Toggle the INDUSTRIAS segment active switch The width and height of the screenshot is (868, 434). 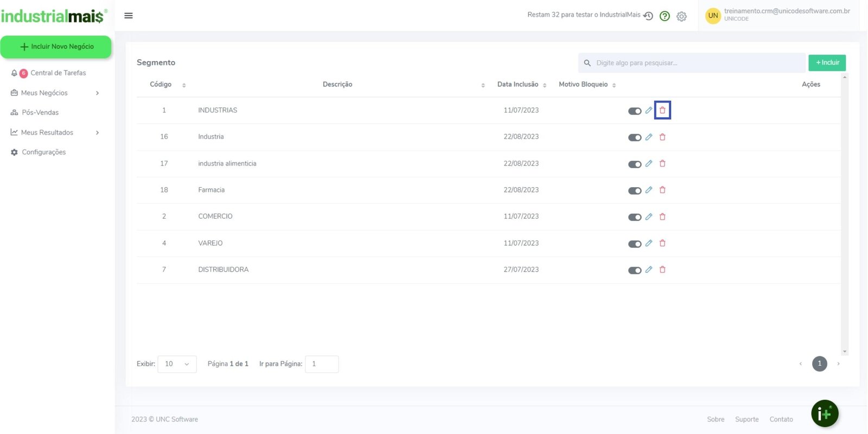coord(635,111)
